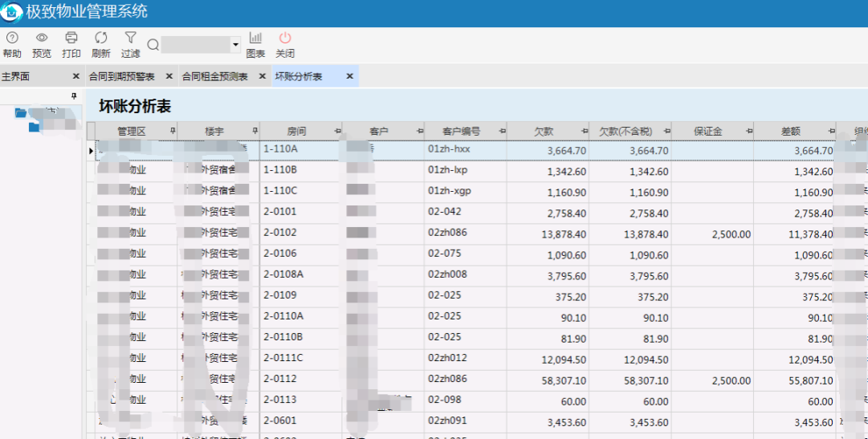This screenshot has width=868, height=439.
Task: Click the 差额 column header
Action: tap(790, 131)
